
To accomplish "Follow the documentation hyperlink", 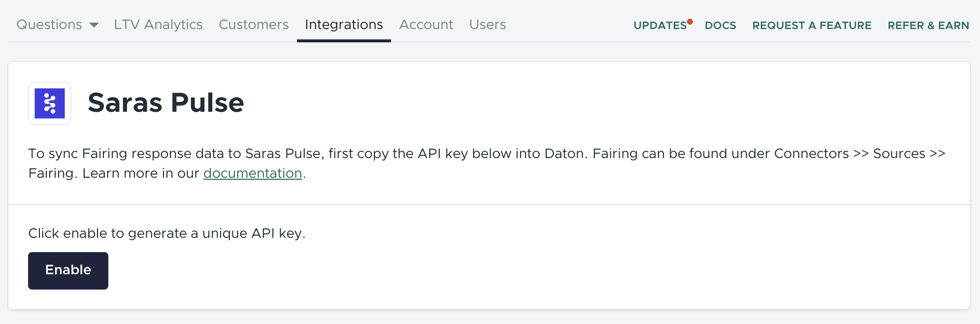I will [253, 173].
